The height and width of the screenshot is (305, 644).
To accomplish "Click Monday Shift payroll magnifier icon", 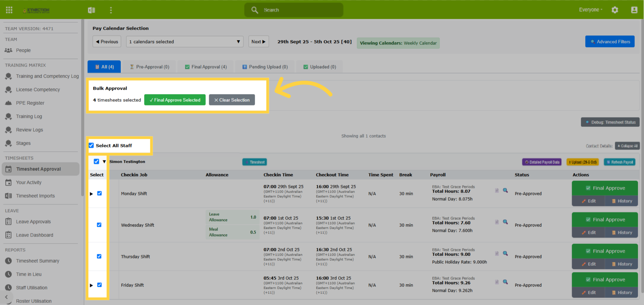I will 505,190.
